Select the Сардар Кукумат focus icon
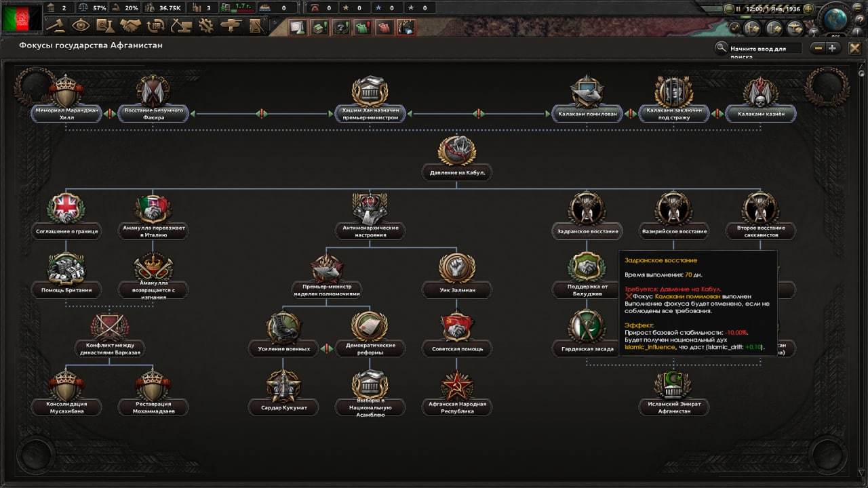This screenshot has width=868, height=488. pos(283,386)
